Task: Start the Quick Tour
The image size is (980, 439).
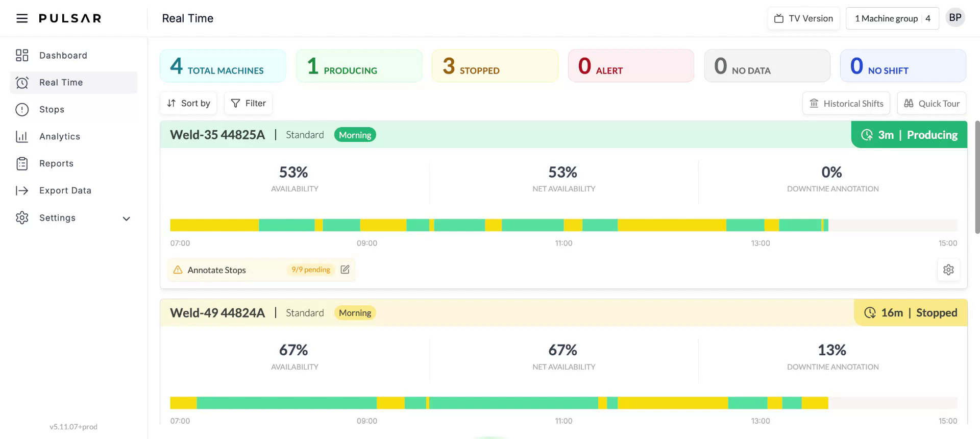Action: (x=932, y=103)
